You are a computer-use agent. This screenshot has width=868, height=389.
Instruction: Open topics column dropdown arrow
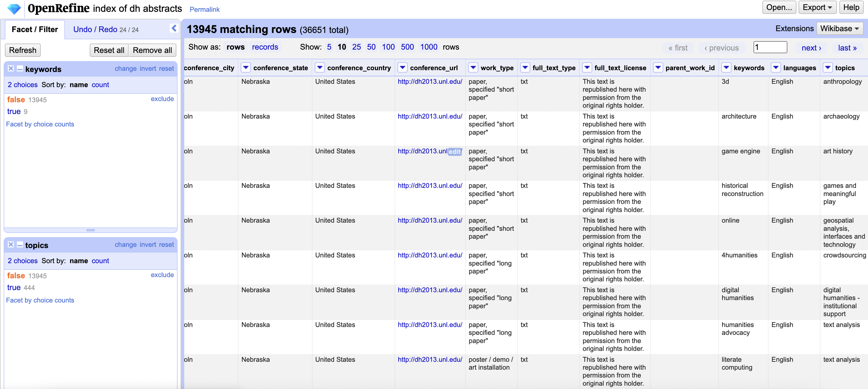pos(828,68)
